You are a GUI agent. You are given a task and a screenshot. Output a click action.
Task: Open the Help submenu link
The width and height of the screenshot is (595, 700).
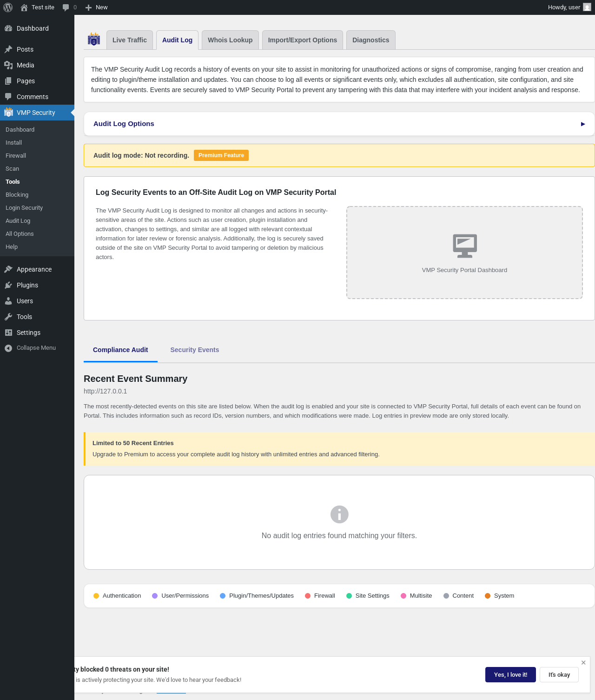[12, 247]
